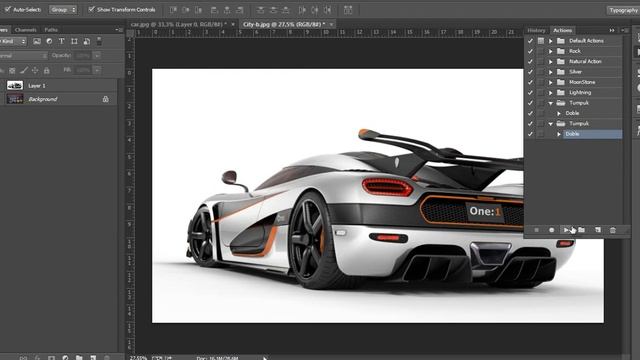Uncheck the Silver action set checkmark
Viewport: 640px width, 360px height.
[530, 72]
